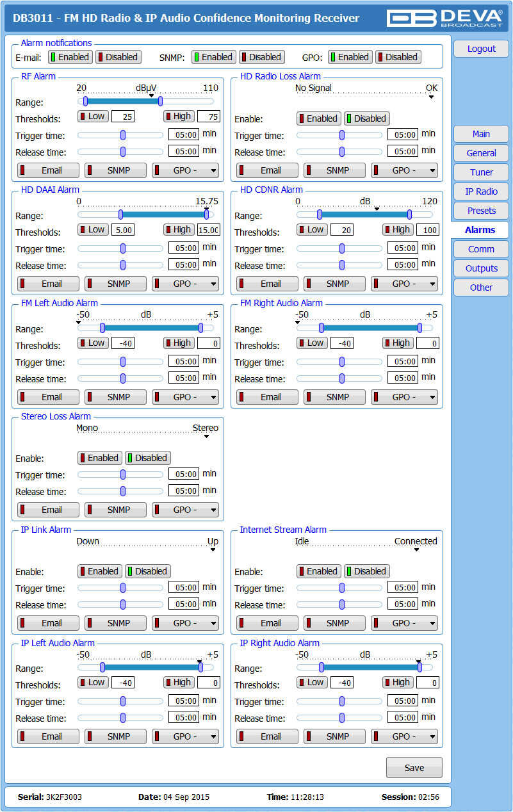
Task: Toggle IP Right Audio High threshold
Action: 398,682
